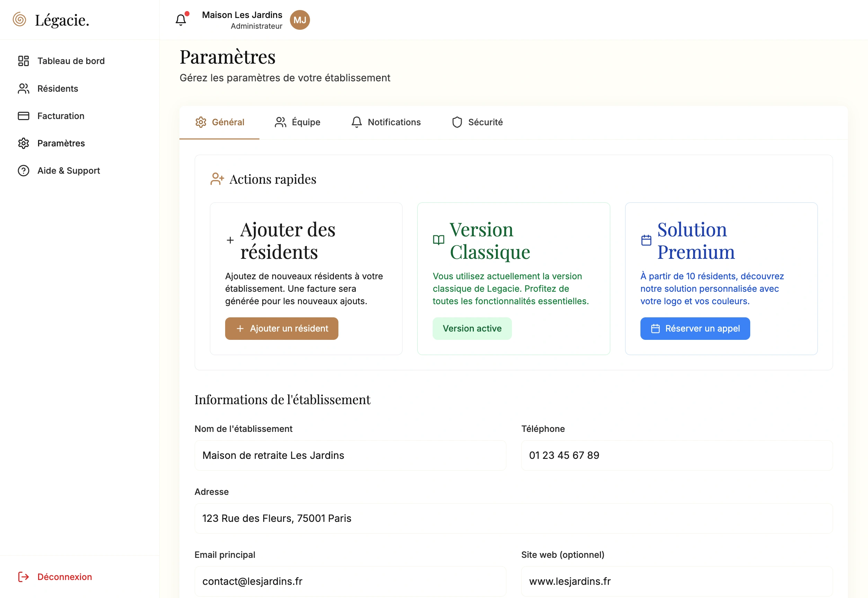This screenshot has height=598, width=868.
Task: Click Ajouter un résident button
Action: (x=282, y=329)
